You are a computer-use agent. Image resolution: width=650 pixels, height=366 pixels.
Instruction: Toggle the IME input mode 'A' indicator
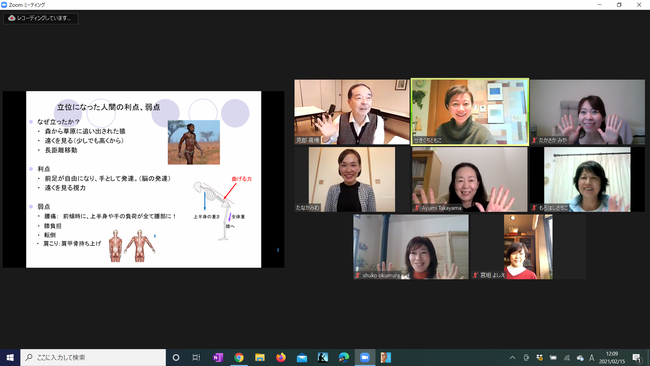(592, 358)
